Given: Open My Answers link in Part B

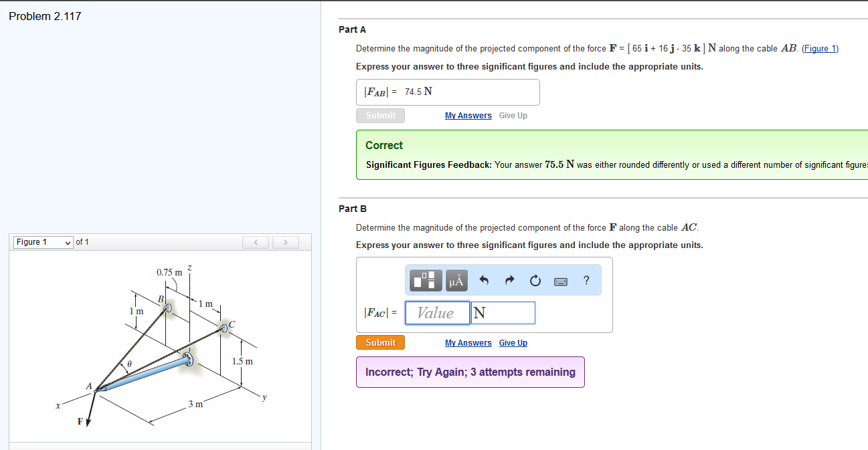Looking at the screenshot, I should pyautogui.click(x=468, y=343).
